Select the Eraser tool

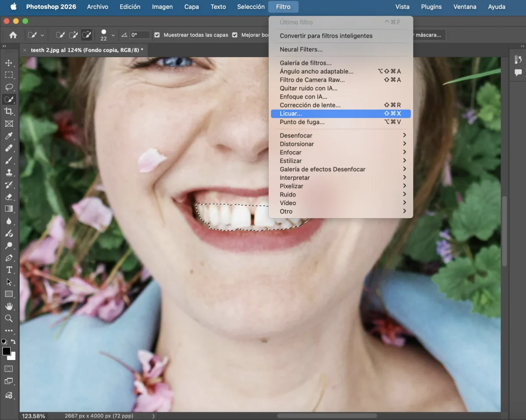(9, 197)
